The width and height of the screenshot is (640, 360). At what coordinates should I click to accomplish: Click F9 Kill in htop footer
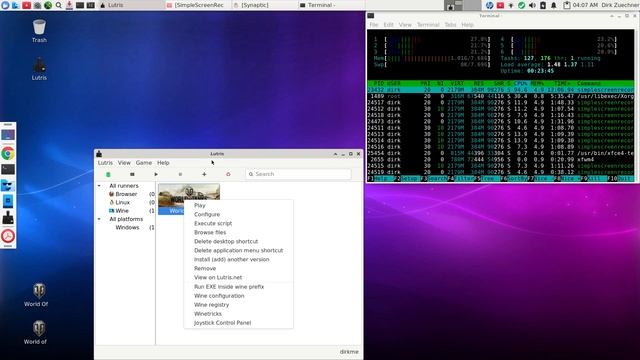tap(594, 179)
